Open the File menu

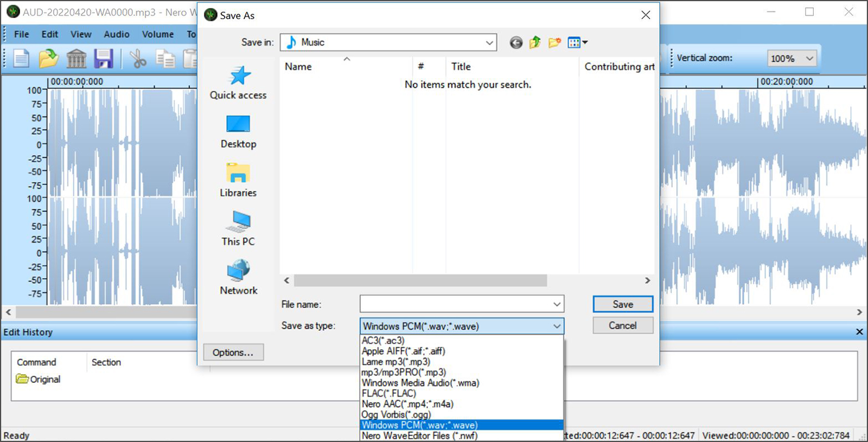22,34
